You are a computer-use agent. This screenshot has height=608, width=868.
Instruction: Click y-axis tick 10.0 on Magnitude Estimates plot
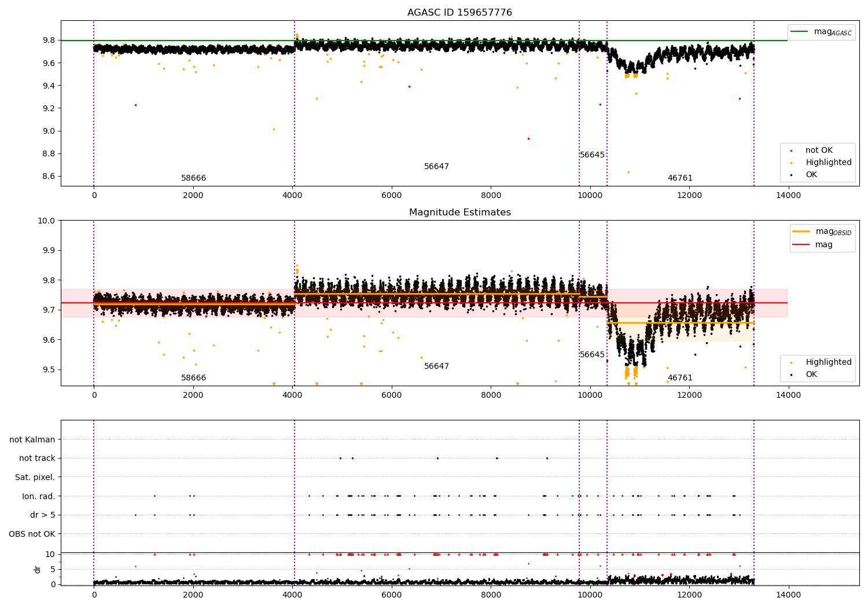46,221
